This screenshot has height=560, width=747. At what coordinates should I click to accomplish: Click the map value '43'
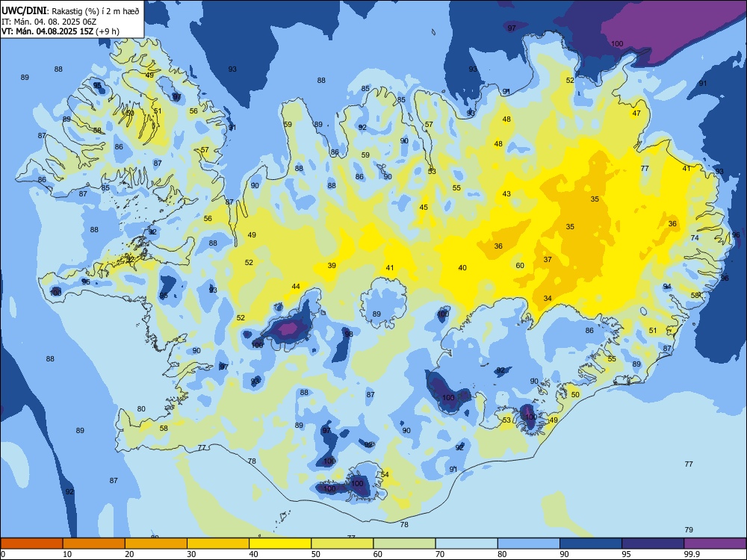tap(506, 194)
